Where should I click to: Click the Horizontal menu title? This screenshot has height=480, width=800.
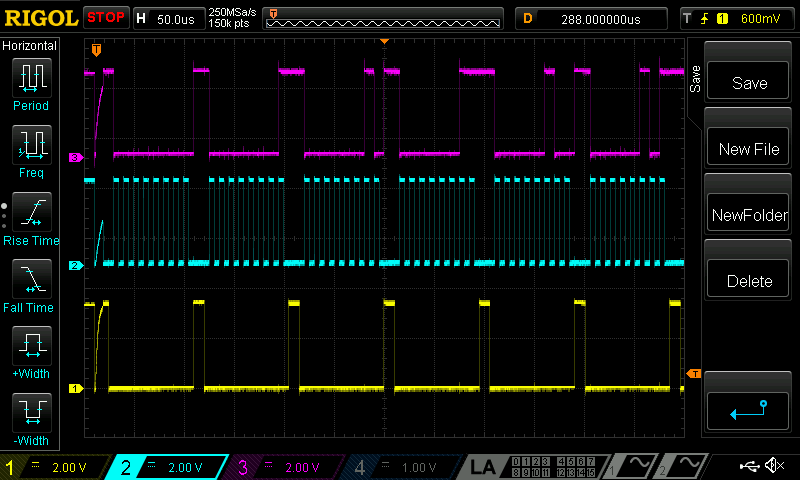point(30,46)
